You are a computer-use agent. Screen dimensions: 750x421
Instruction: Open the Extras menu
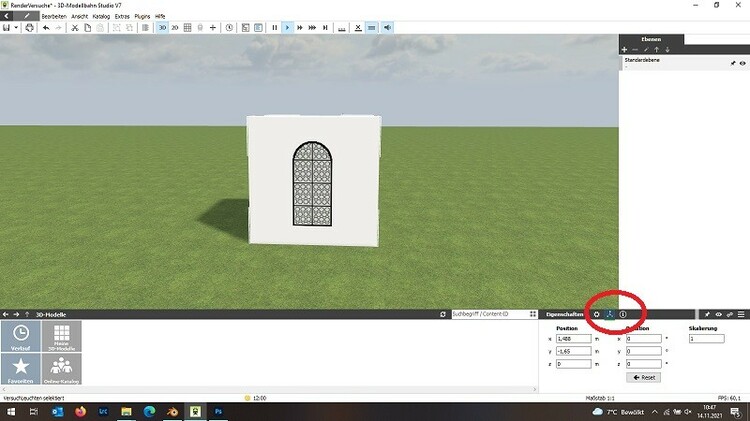122,16
